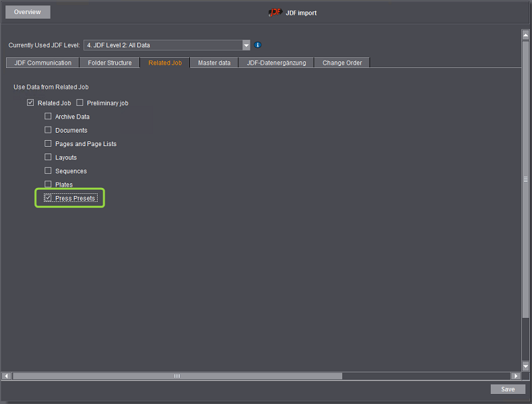Click the blue info icon beside JDF level

(x=258, y=45)
